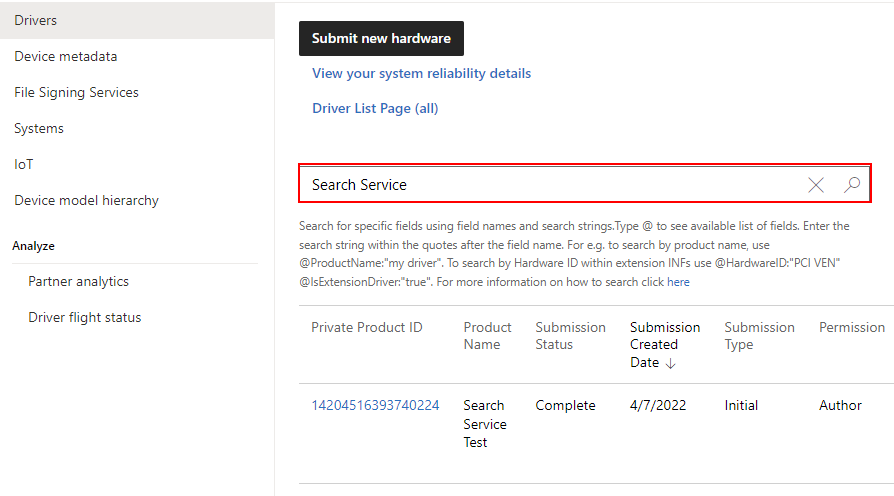Open Device model hierarchy
Image resolution: width=894 pixels, height=496 pixels.
86,200
